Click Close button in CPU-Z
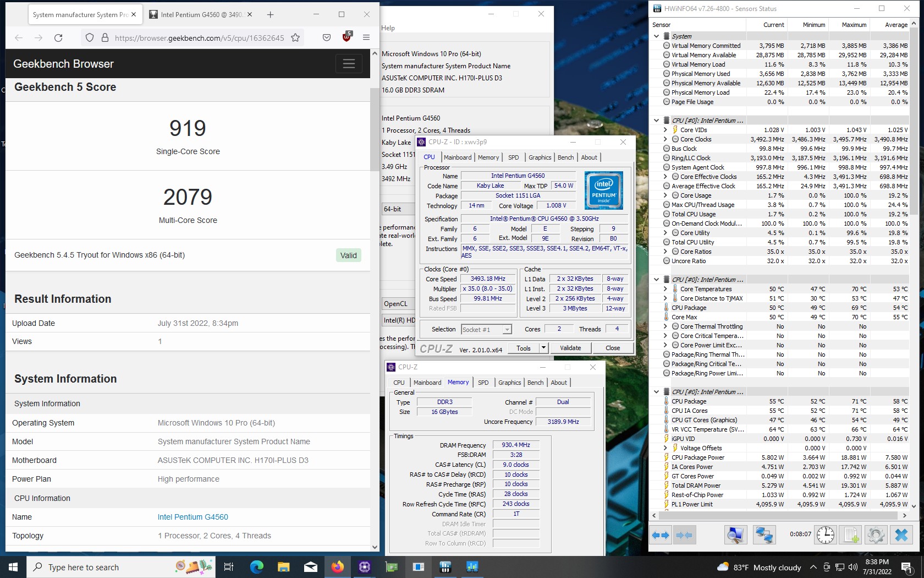Screen dimensions: 924x578 [613, 348]
